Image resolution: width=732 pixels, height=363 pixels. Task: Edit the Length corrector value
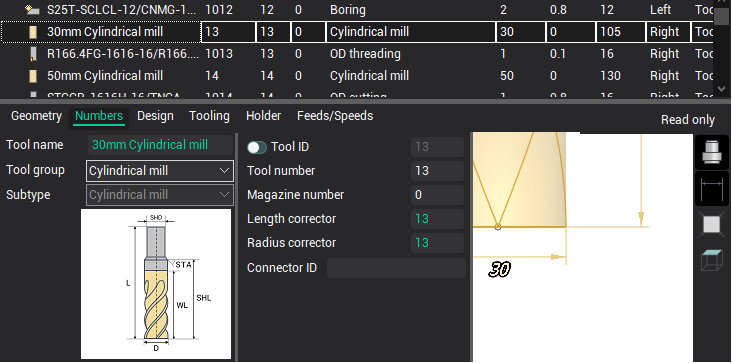pos(437,219)
